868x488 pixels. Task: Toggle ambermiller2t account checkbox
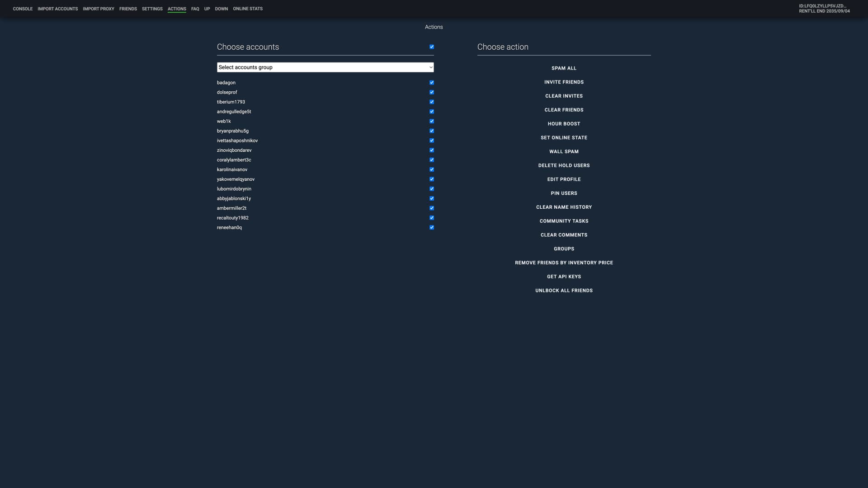click(x=432, y=208)
